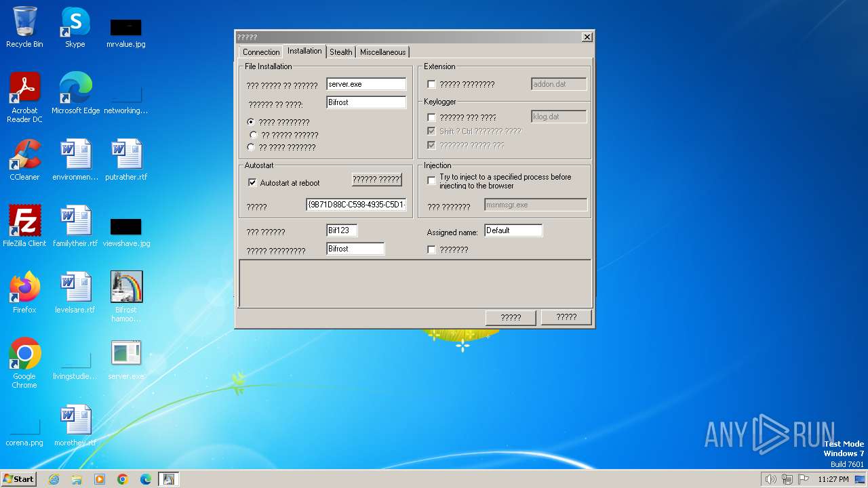This screenshot has width=868, height=488.
Task: Click the volume tray icon
Action: 770,479
